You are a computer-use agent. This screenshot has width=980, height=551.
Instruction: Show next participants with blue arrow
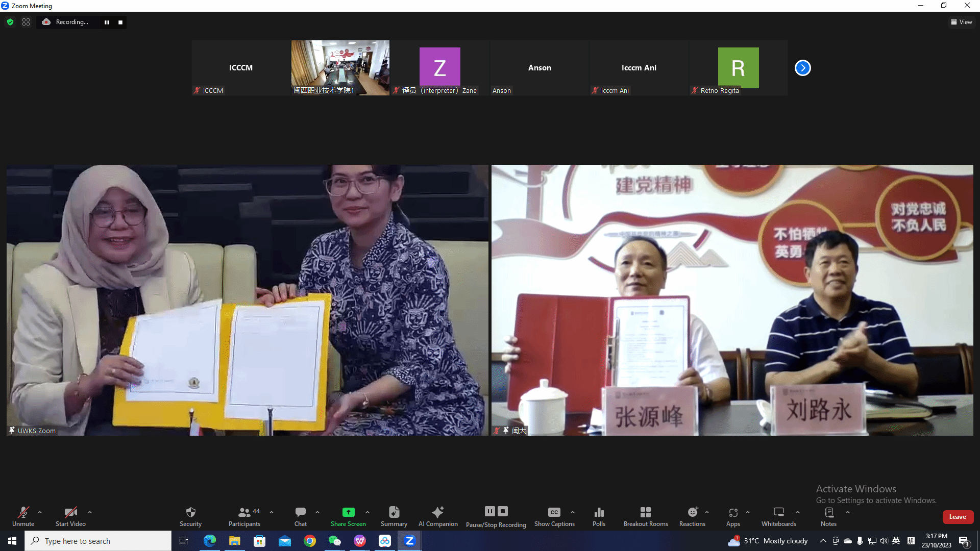click(x=802, y=68)
